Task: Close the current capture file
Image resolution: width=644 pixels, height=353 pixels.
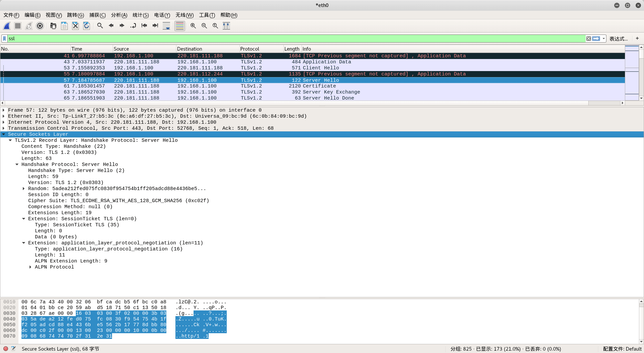Action: [x=75, y=26]
